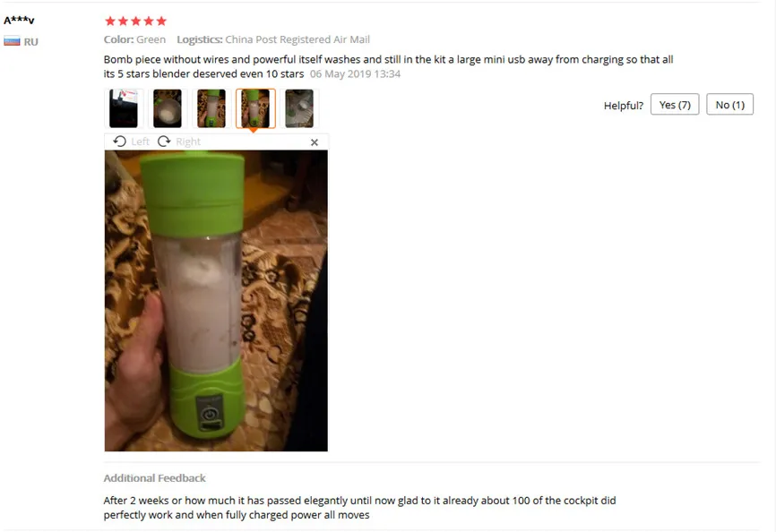
Task: Click the 'Left' rotate label
Action: click(140, 142)
